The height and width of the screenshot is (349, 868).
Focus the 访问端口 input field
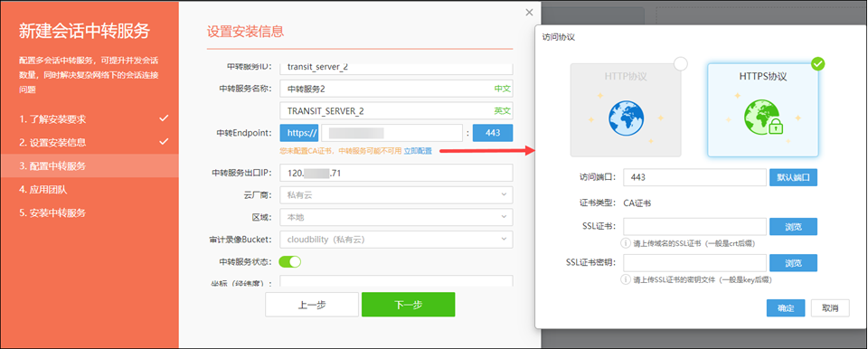(694, 178)
